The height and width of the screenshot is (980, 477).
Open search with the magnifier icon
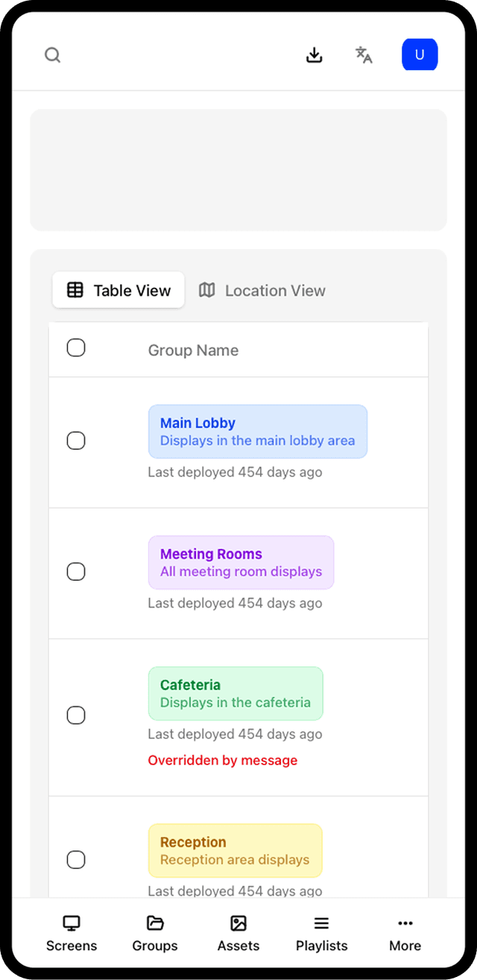pyautogui.click(x=52, y=55)
